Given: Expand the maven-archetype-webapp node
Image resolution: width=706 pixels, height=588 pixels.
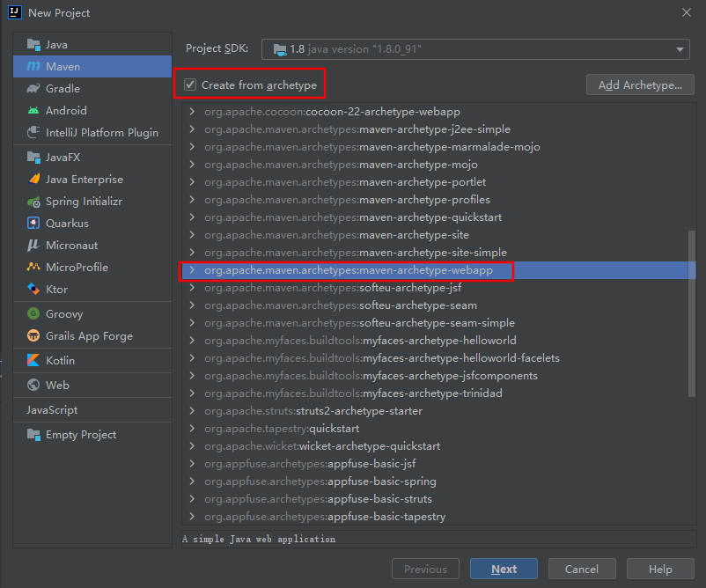Looking at the screenshot, I should (x=192, y=270).
